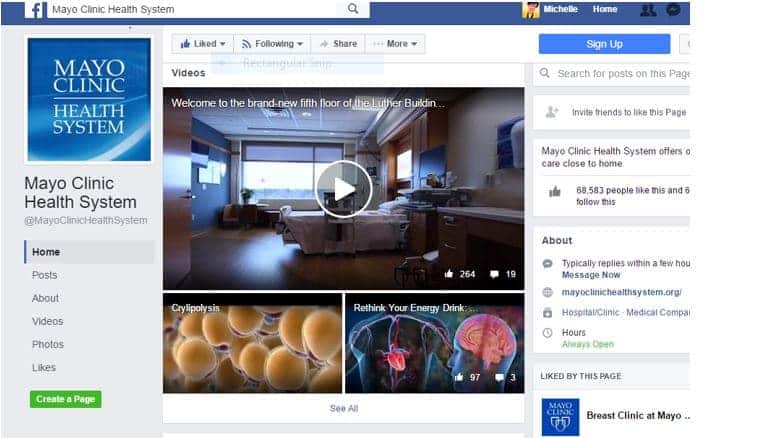Click the Facebook logo icon

[x=35, y=10]
